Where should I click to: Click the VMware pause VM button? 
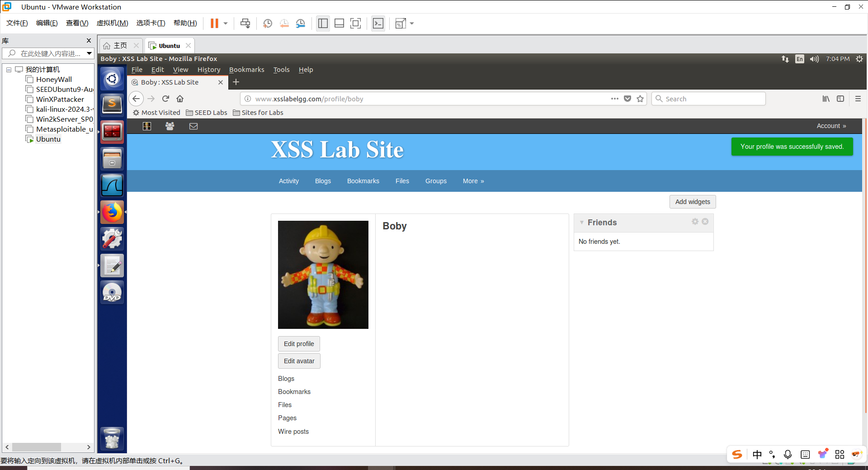(x=214, y=24)
